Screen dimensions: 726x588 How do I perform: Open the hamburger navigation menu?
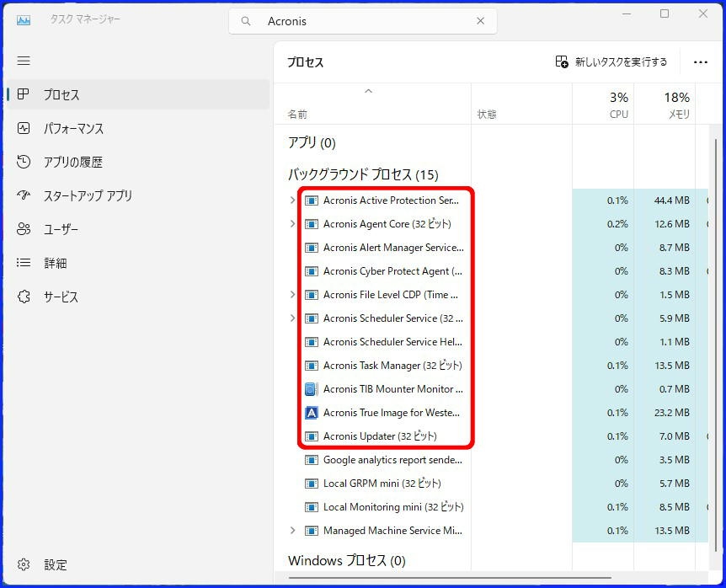click(24, 61)
